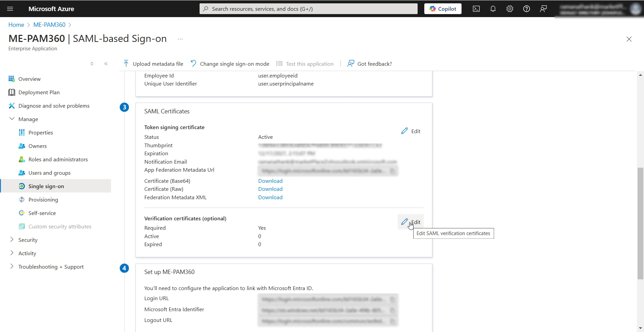Edit the Token signing certificate

pyautogui.click(x=411, y=131)
